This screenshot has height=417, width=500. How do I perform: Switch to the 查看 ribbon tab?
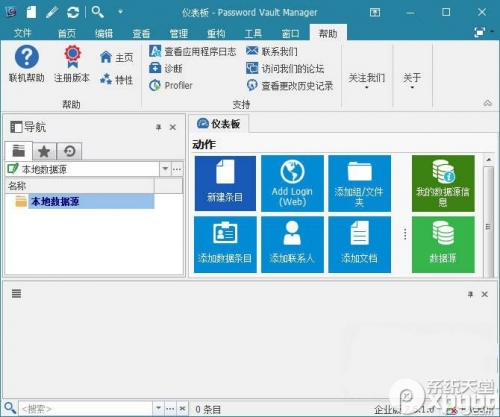pos(141,33)
